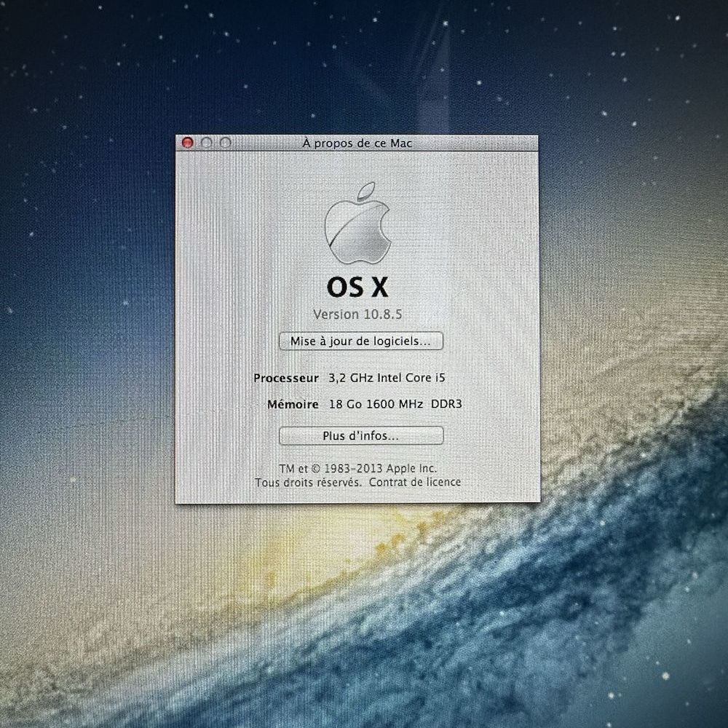Click the "Mise à jour de logiciels…" button
728x728 pixels.
click(361, 341)
